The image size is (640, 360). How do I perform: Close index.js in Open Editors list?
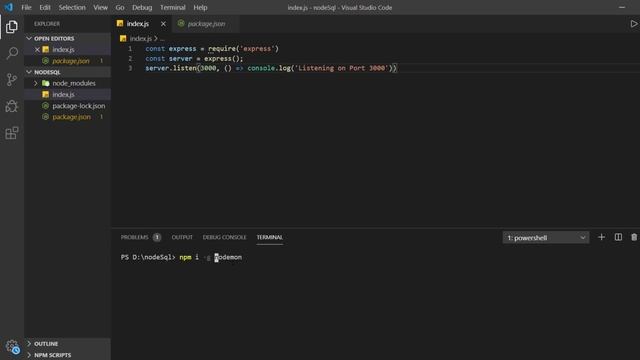coord(37,49)
